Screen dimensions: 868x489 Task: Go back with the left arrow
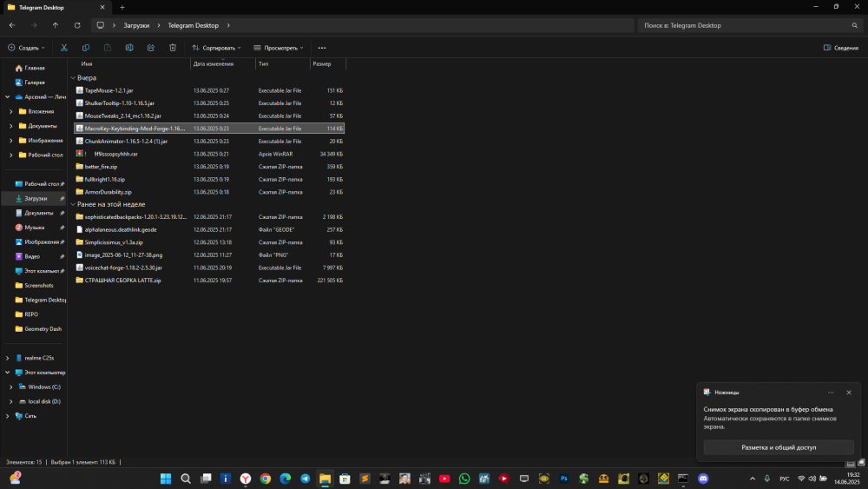pyautogui.click(x=12, y=25)
